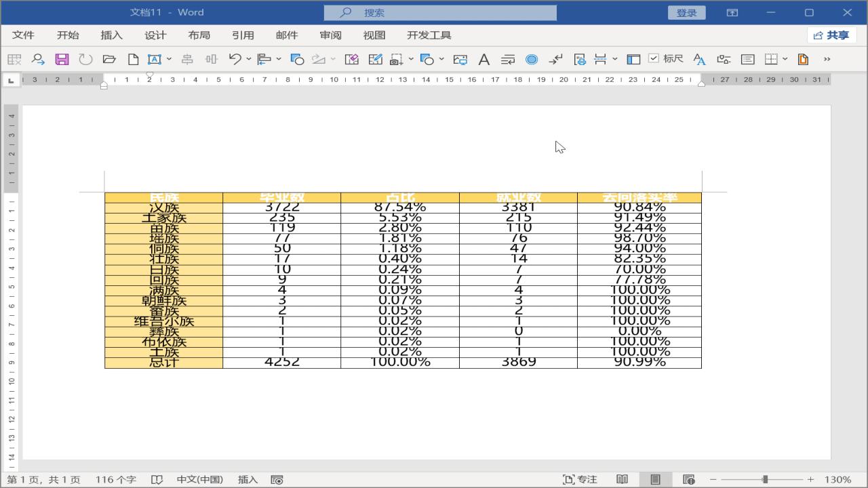Click the delete table grid icon

[x=14, y=60]
